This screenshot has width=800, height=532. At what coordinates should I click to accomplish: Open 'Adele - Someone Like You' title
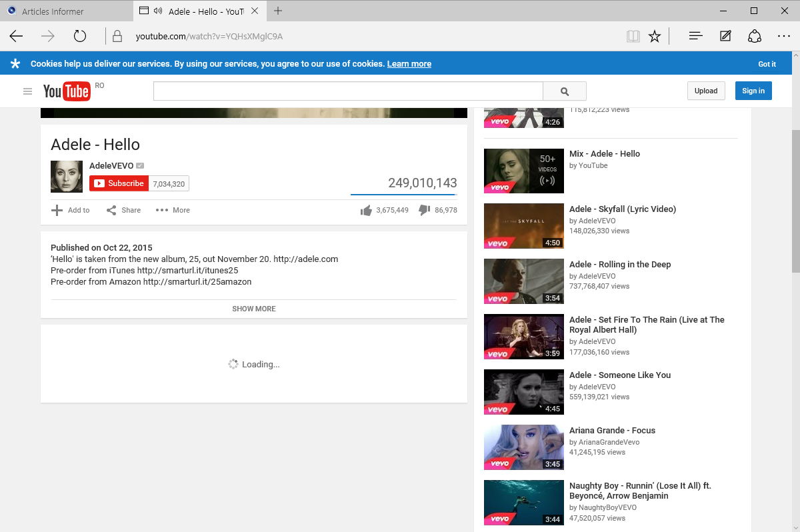(x=620, y=375)
